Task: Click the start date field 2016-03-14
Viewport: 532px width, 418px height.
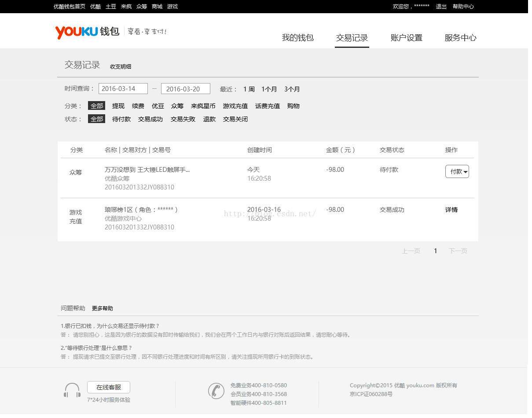Action: [123, 89]
